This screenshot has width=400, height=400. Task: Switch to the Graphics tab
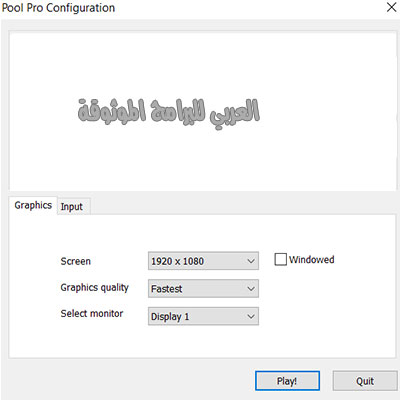pos(33,205)
